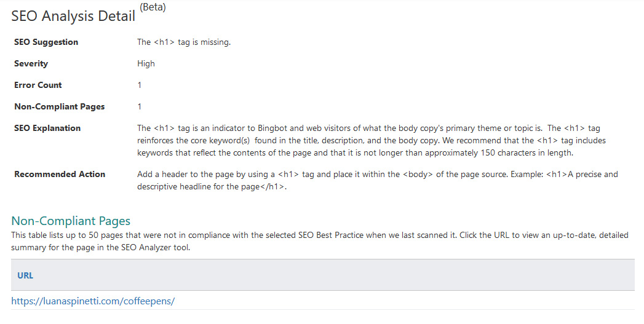Screen dimensions: 644x324
Task: Click the SEO Analysis Detail heading
Action: point(73,17)
